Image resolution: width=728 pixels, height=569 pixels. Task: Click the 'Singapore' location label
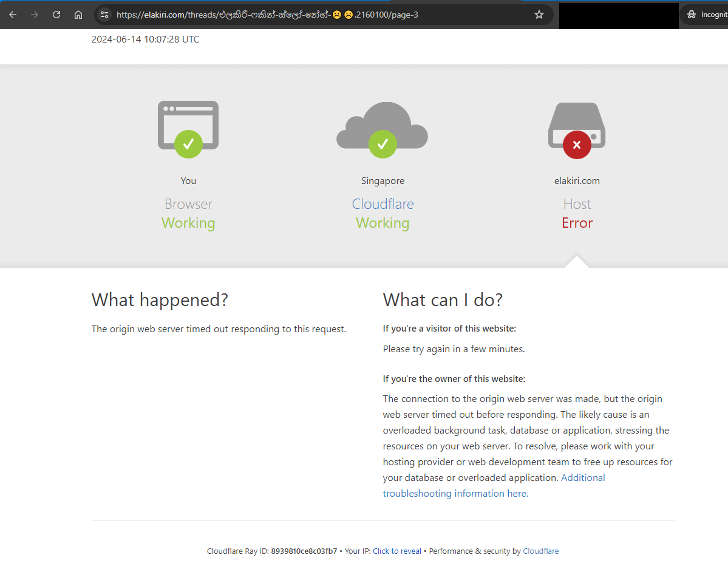click(x=383, y=181)
